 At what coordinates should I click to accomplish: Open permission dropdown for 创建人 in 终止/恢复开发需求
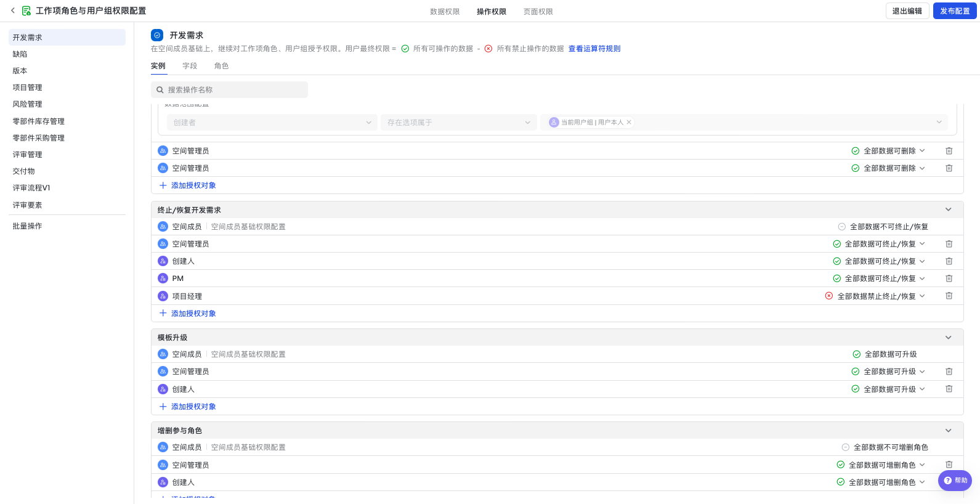879,261
